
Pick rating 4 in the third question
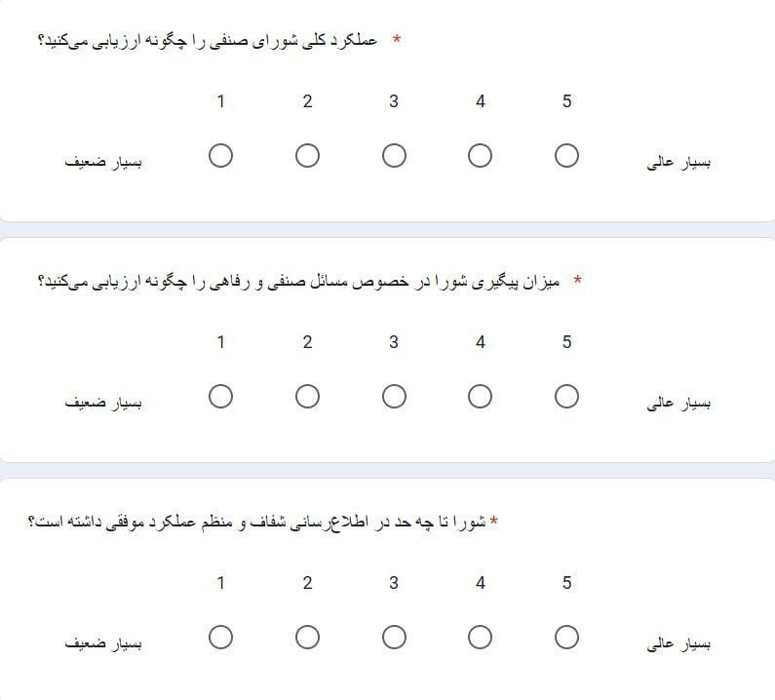coord(480,638)
